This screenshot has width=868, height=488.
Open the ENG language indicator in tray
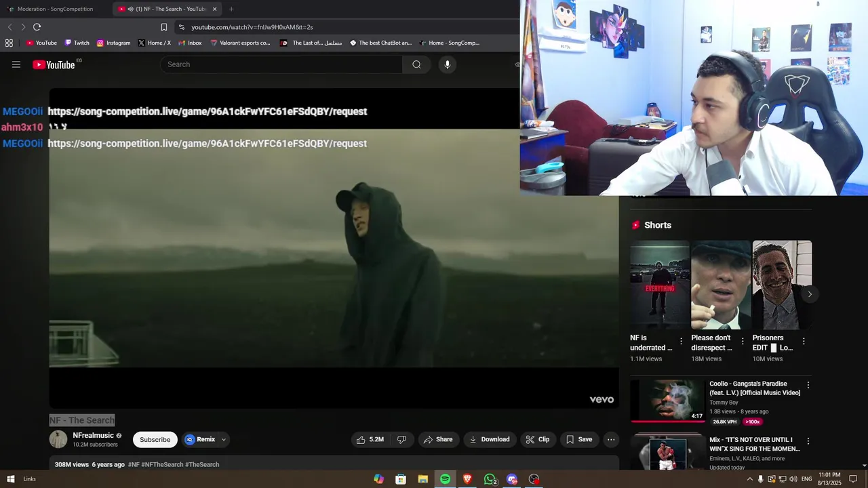click(x=807, y=479)
